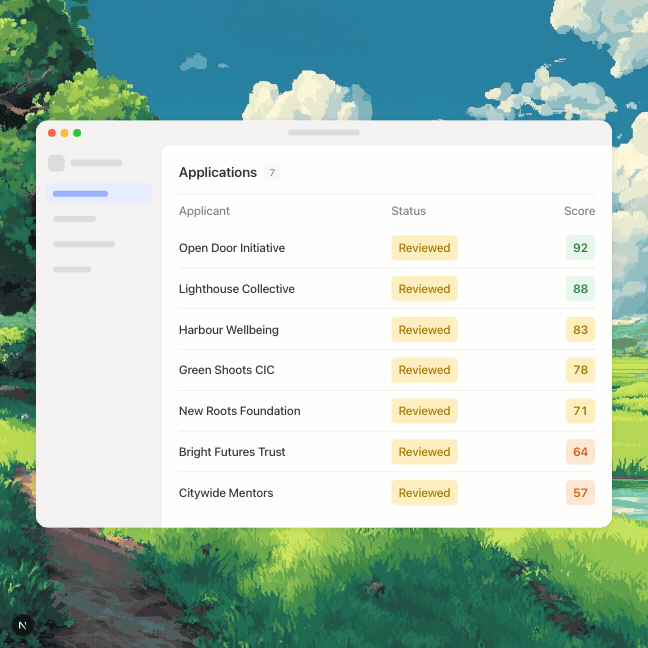Select the New Roots Foundation applicant name
The image size is (648, 648).
[240, 411]
